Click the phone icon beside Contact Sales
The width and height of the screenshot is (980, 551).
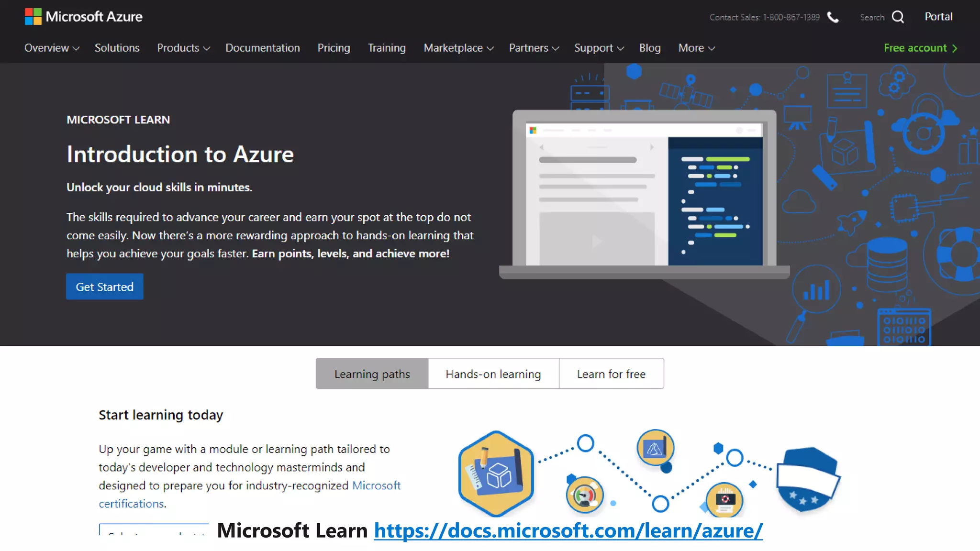pyautogui.click(x=833, y=17)
